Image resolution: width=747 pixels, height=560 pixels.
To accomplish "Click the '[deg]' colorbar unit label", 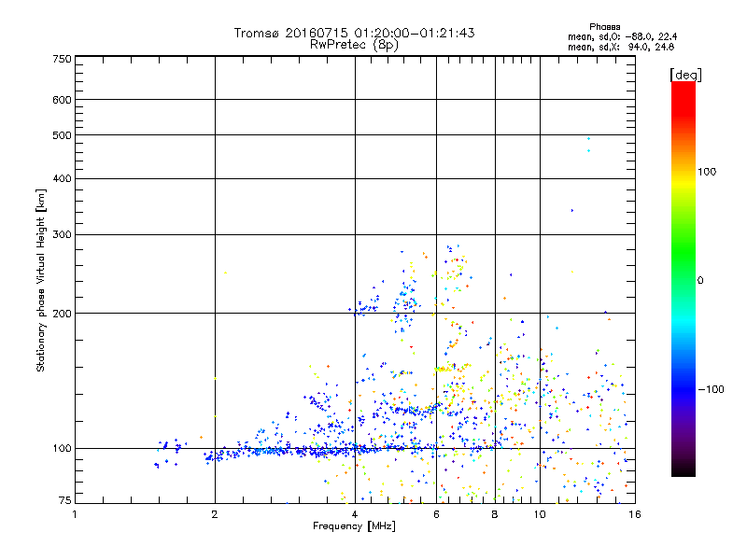I will click(685, 75).
